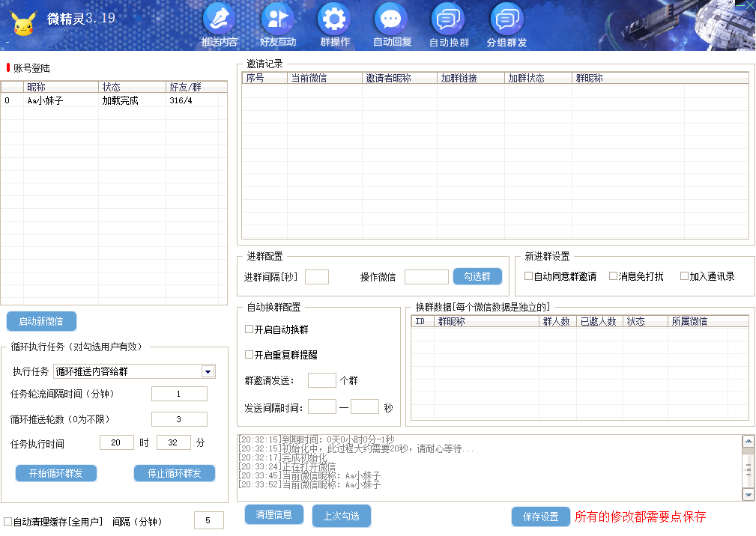This screenshot has width=756, height=536.
Task: Click the 勾选群 button
Action: pyautogui.click(x=477, y=276)
